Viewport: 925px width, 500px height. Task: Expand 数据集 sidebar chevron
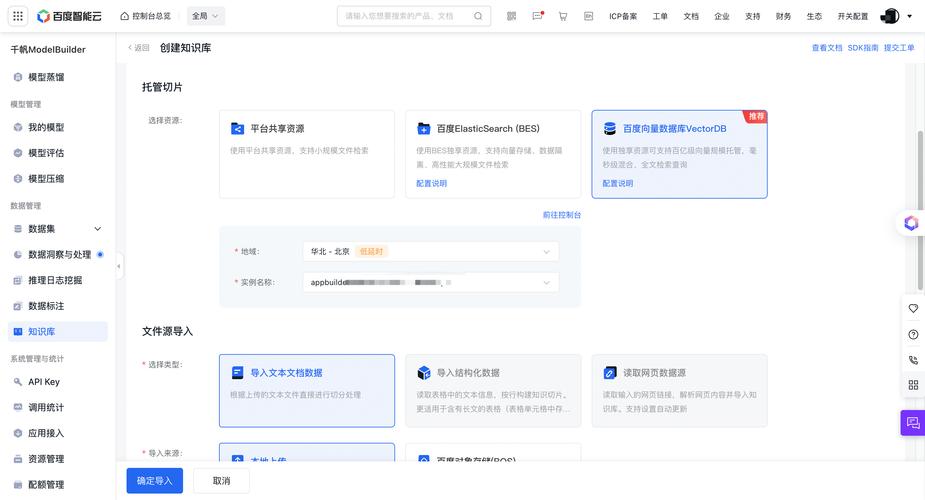click(x=98, y=229)
